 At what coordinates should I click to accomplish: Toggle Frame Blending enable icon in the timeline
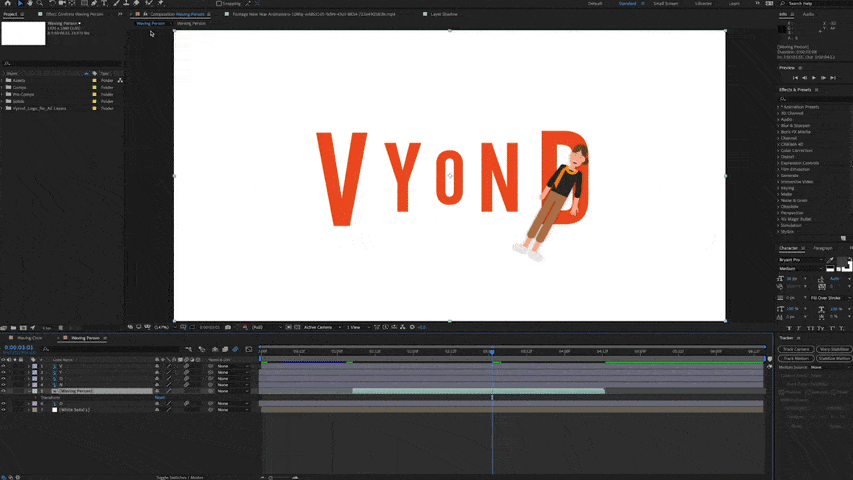pyautogui.click(x=225, y=349)
